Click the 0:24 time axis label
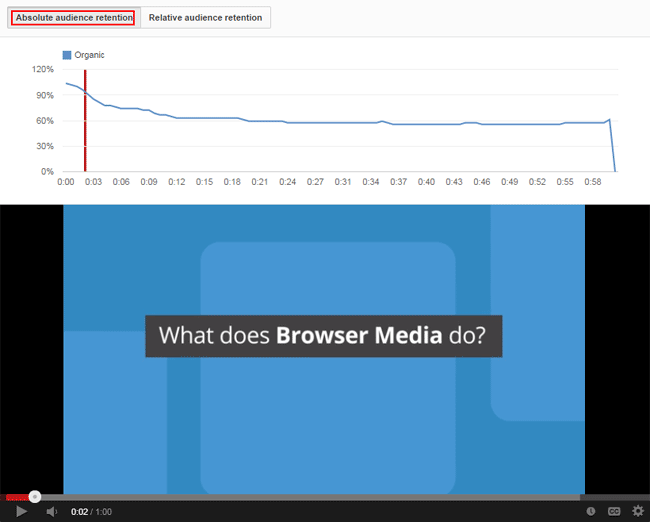 287,182
